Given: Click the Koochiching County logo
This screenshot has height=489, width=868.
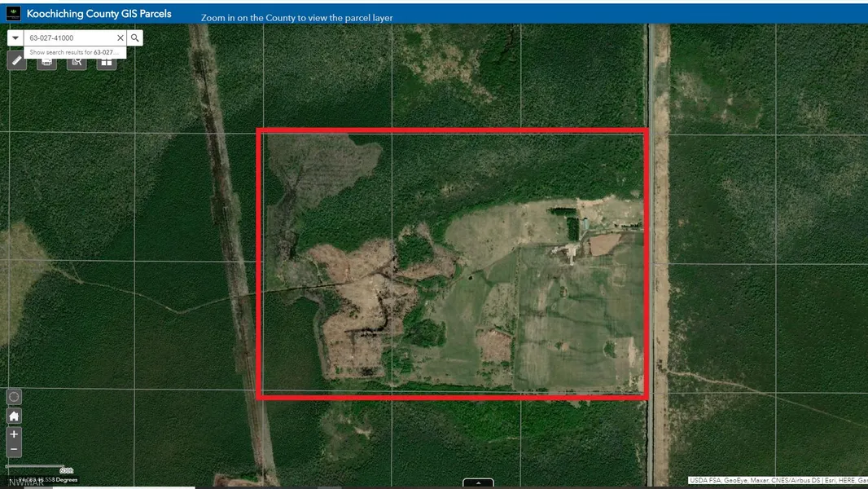Looking at the screenshot, I should tap(13, 14).
